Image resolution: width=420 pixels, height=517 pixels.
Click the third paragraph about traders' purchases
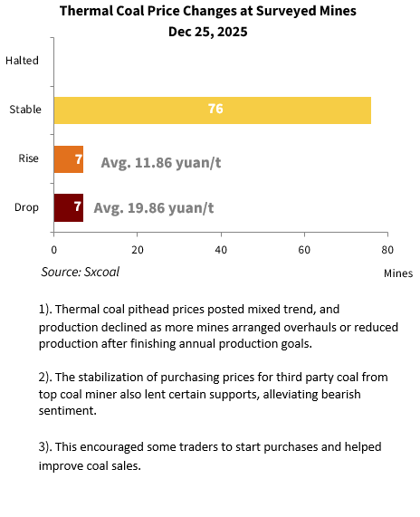point(210,456)
